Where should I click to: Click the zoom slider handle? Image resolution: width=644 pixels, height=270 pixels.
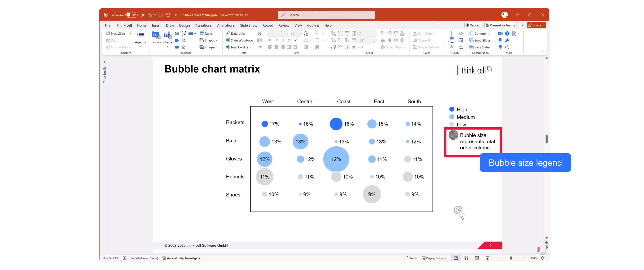511,258
